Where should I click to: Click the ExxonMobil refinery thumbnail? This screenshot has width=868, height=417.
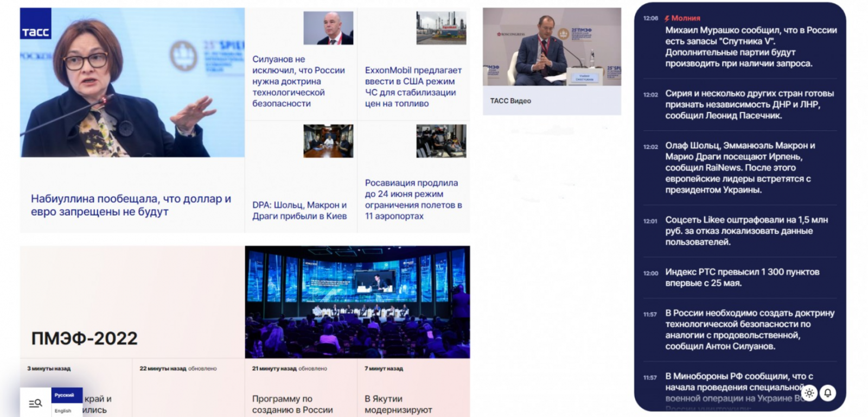click(x=441, y=28)
